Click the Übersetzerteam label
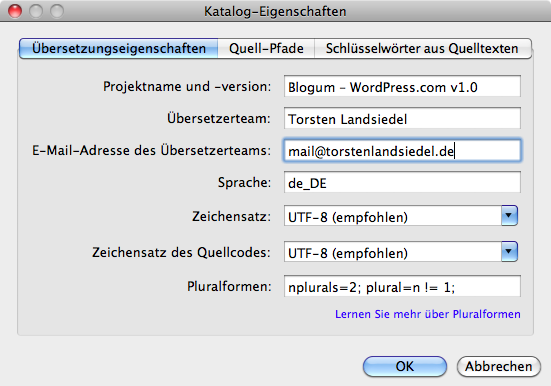The image size is (551, 386). 219,118
